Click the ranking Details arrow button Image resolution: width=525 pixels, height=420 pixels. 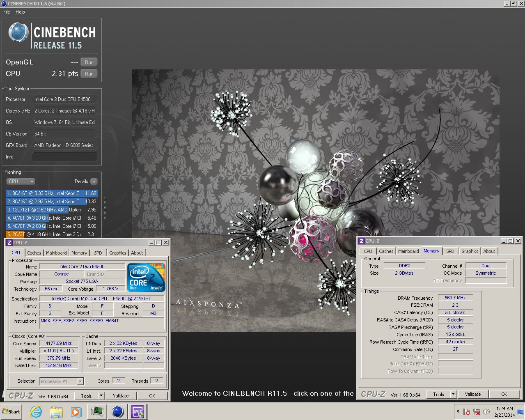click(x=94, y=181)
